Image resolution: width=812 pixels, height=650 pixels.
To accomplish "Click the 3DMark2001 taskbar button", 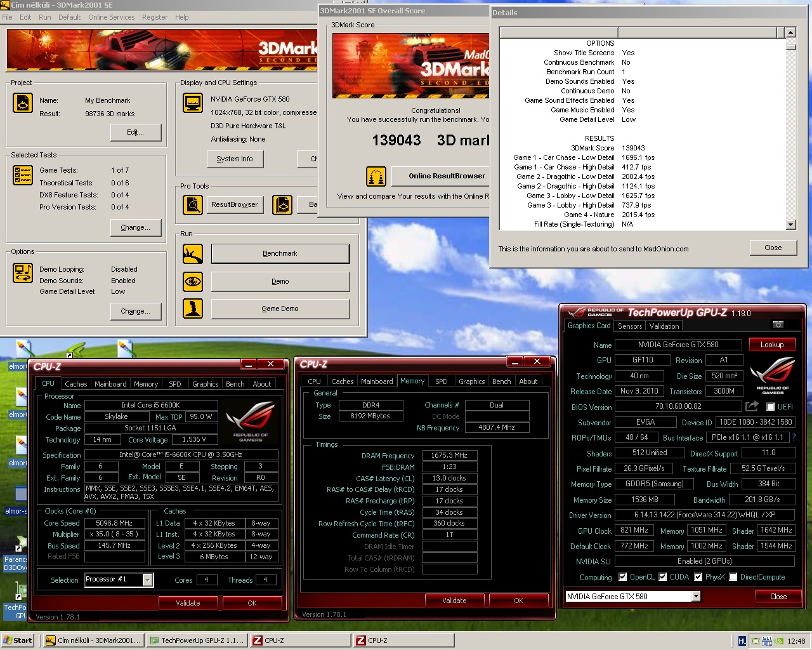I will [93, 640].
